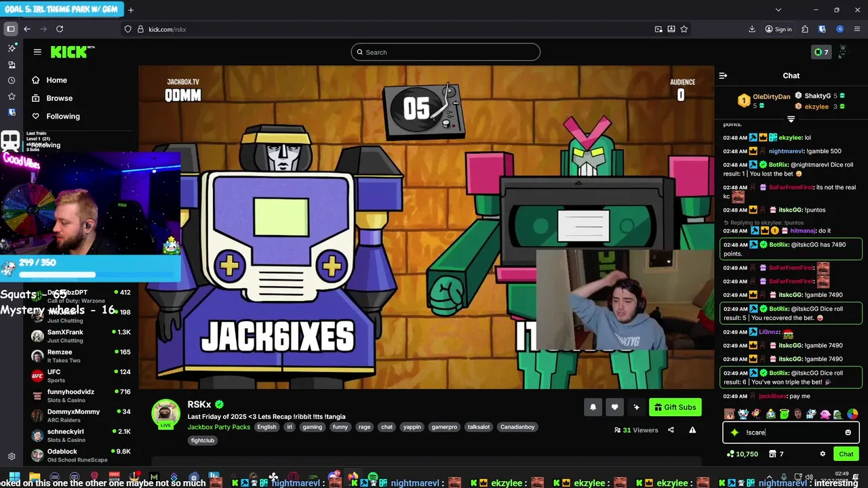Viewport: 868px width, 488px height.
Task: Click the chat message input box
Action: (791, 432)
